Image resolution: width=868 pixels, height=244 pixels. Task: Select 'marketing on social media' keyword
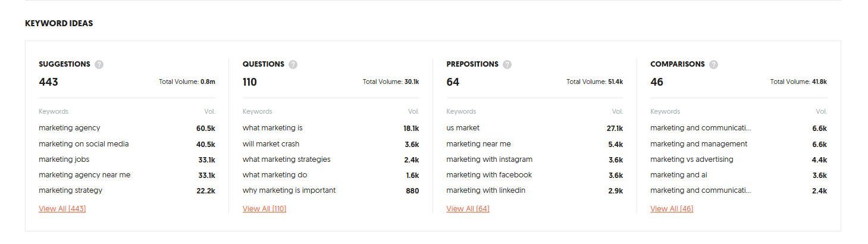84,144
